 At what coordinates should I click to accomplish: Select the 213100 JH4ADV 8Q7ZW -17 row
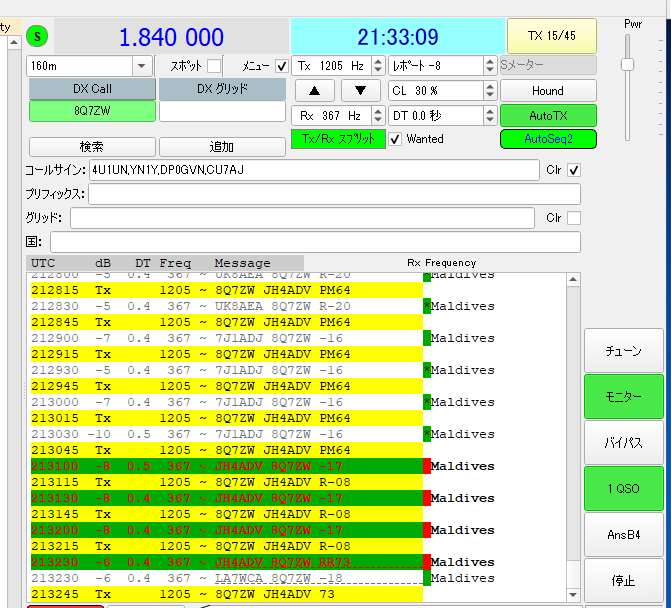(227, 466)
